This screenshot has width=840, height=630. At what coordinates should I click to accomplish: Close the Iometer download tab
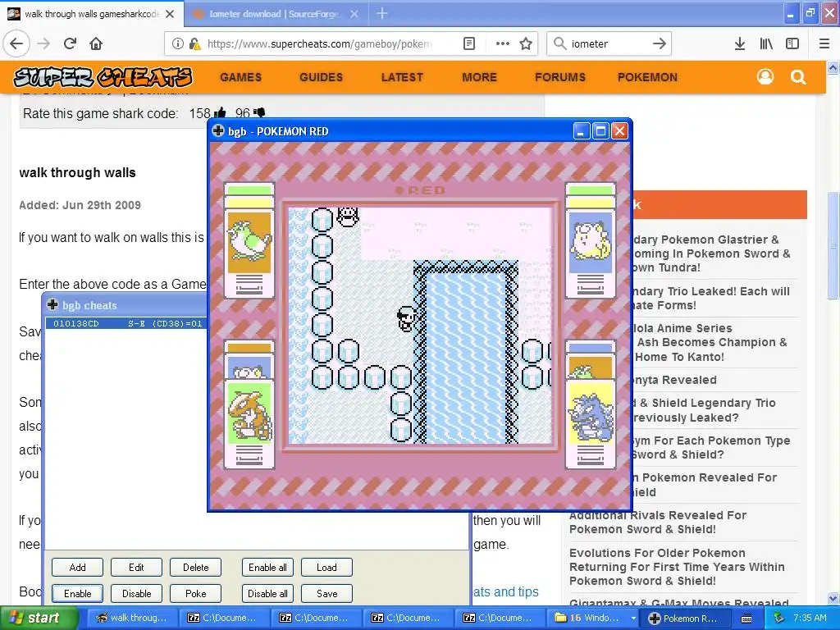(354, 14)
